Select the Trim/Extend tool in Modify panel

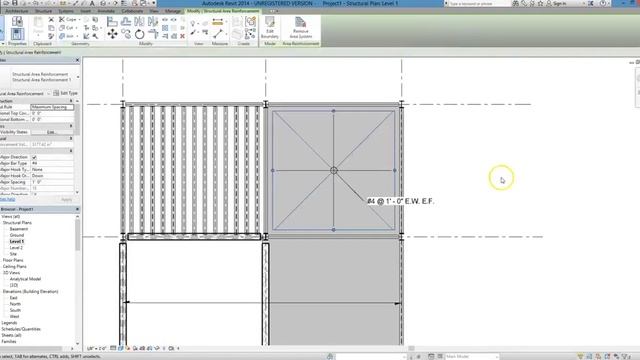coord(153,34)
